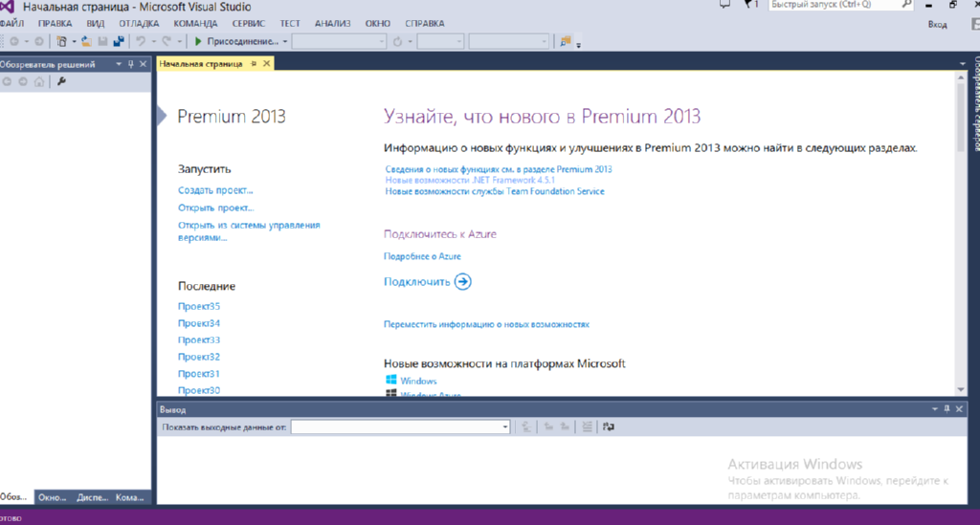Screen dimensions: 980x525
Task: Open the ТЕСТ menu
Action: pos(290,24)
